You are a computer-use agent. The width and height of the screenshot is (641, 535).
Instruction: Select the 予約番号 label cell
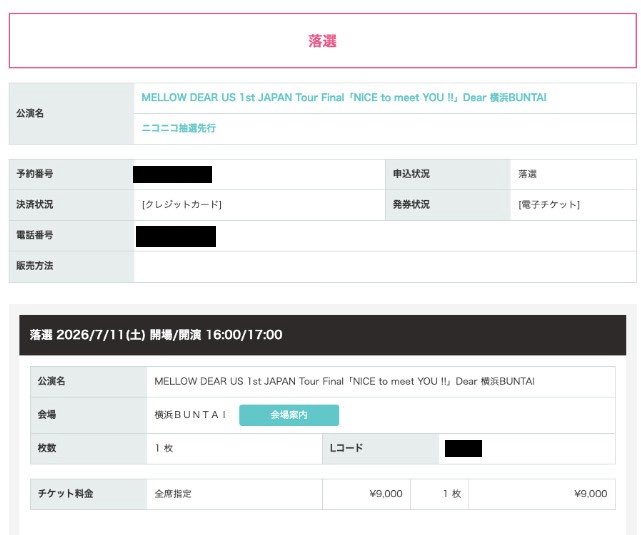[x=72, y=174]
